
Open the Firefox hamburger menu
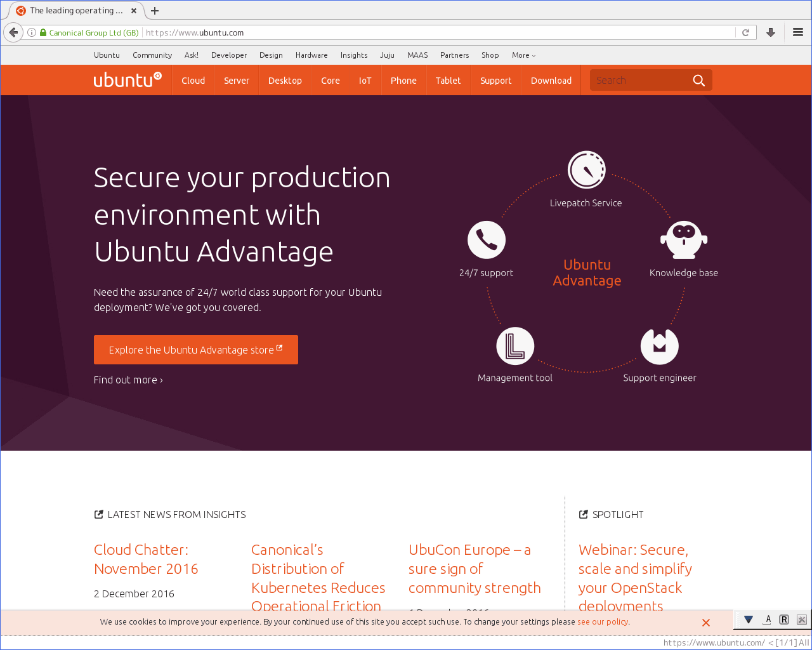tap(798, 32)
